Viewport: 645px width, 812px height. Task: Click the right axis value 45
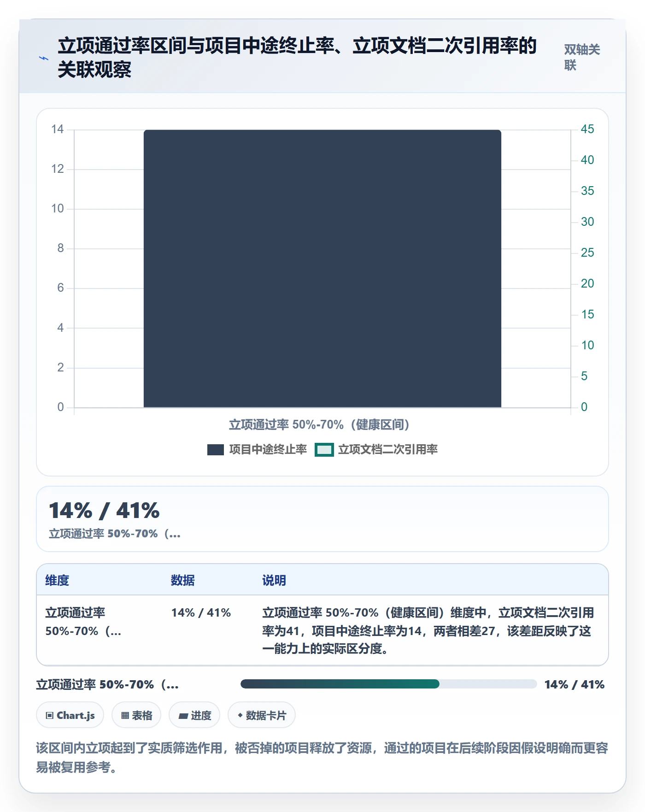click(587, 129)
